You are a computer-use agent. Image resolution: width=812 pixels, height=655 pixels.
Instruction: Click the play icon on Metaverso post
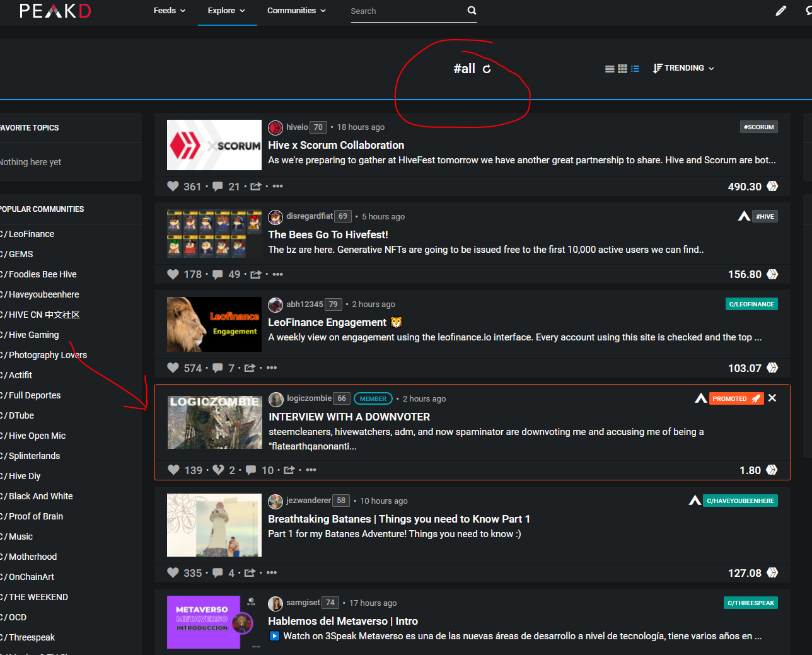tap(274, 635)
